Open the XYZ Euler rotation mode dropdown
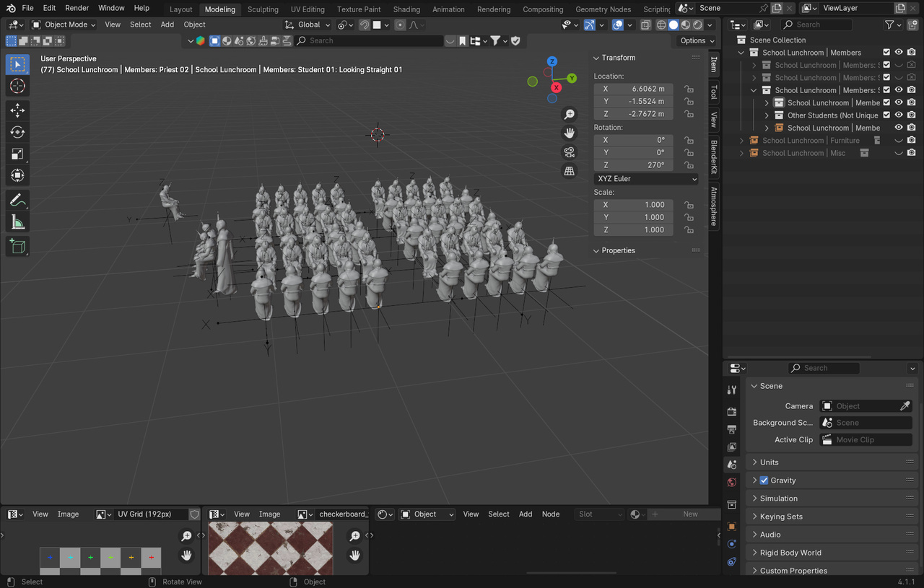 coord(646,179)
